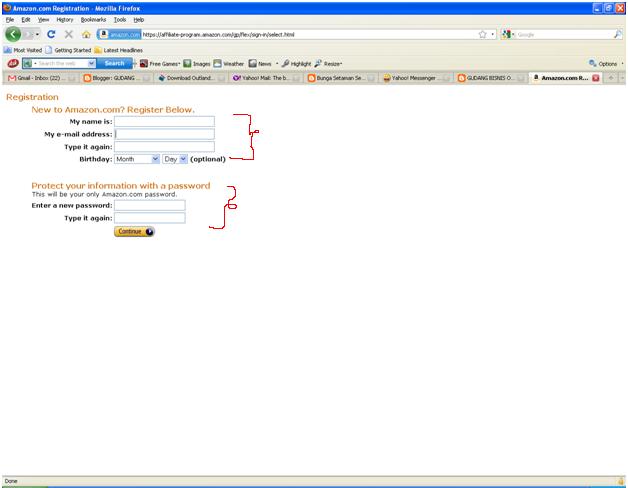
Task: Click the amazon.com site identity badge
Action: tap(119, 34)
